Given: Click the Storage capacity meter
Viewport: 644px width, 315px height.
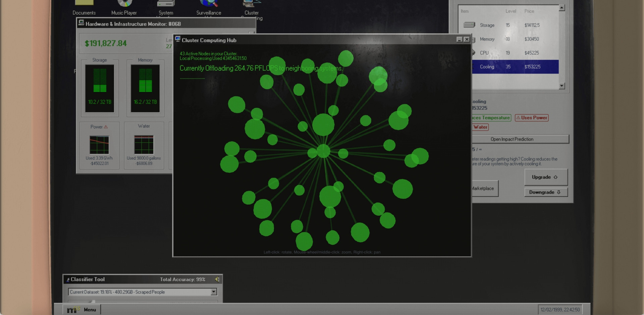Looking at the screenshot, I should pos(100,88).
